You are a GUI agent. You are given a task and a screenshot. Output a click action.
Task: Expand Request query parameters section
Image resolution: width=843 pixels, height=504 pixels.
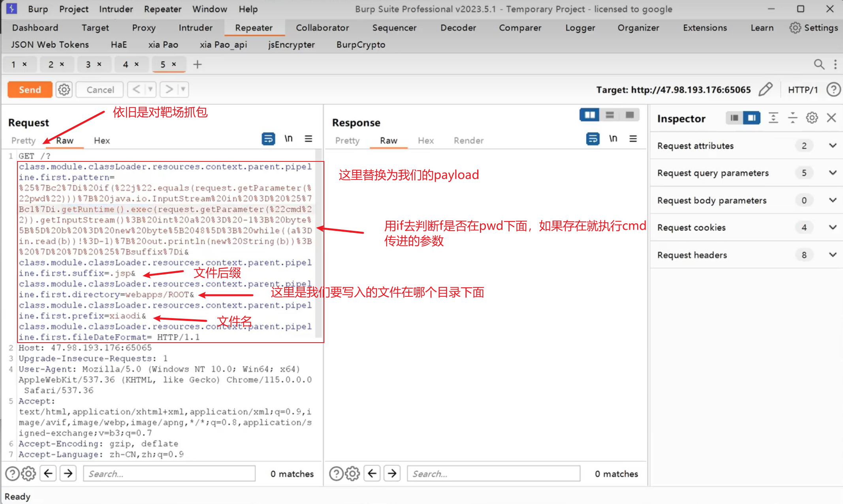[x=833, y=173]
